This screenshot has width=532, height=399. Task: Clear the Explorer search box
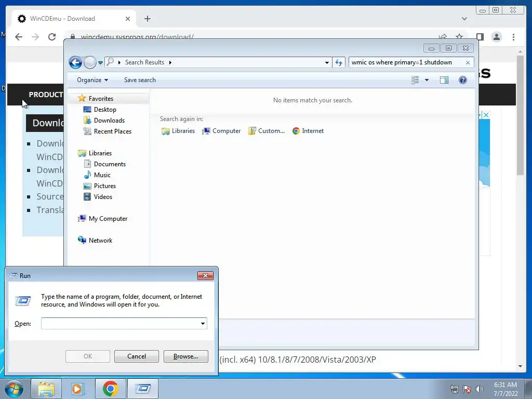pos(468,63)
